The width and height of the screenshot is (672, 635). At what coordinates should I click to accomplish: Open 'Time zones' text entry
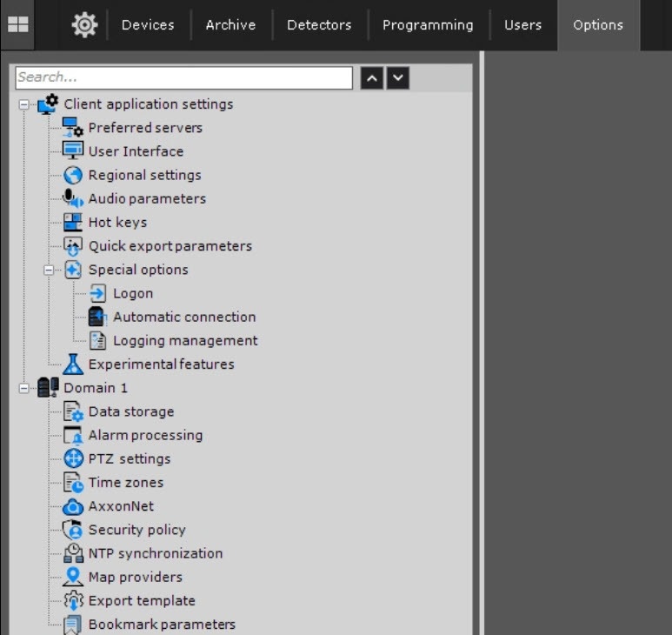(126, 483)
